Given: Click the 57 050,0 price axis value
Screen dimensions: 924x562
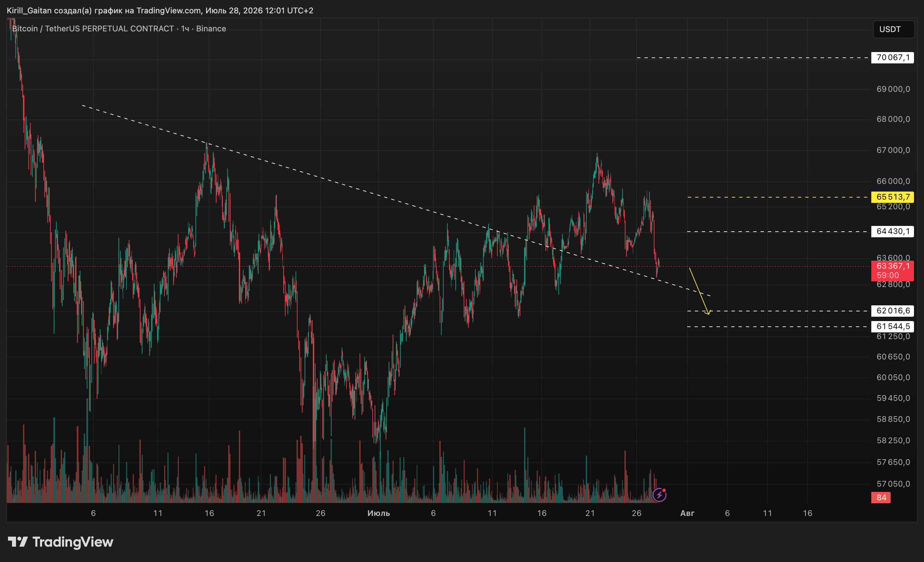Looking at the screenshot, I should point(893,484).
